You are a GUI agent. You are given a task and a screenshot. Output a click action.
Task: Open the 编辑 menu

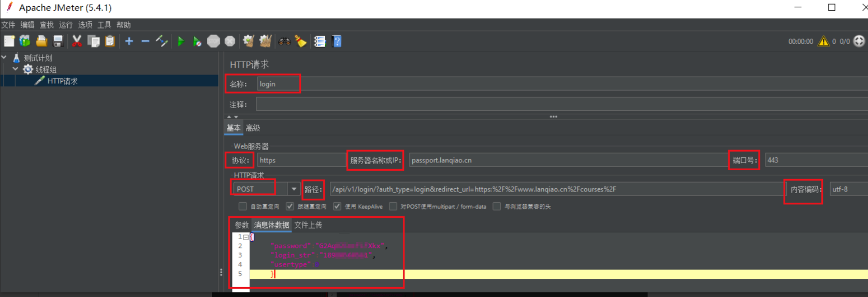[x=27, y=25]
